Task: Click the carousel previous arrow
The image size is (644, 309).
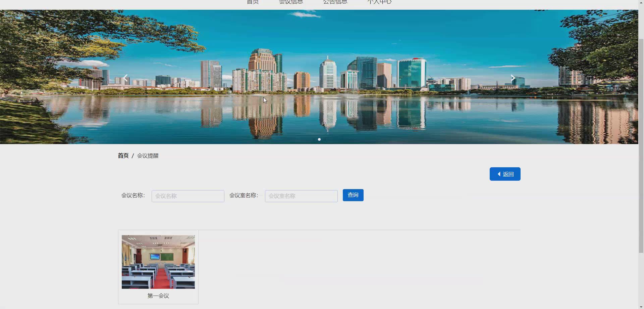Action: click(x=125, y=78)
